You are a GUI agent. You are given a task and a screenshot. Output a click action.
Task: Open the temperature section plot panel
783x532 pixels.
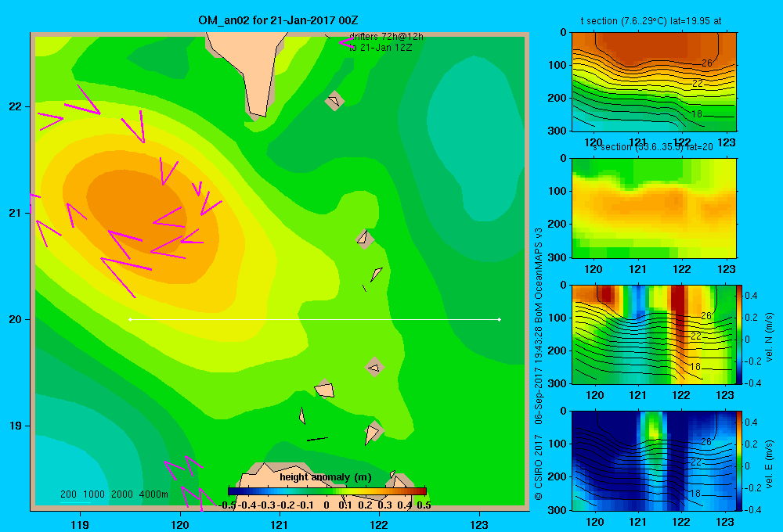pos(654,82)
